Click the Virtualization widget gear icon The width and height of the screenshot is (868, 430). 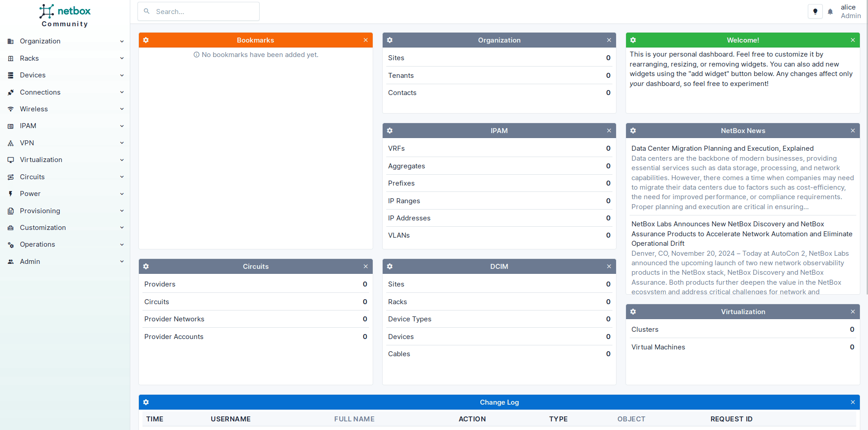633,312
